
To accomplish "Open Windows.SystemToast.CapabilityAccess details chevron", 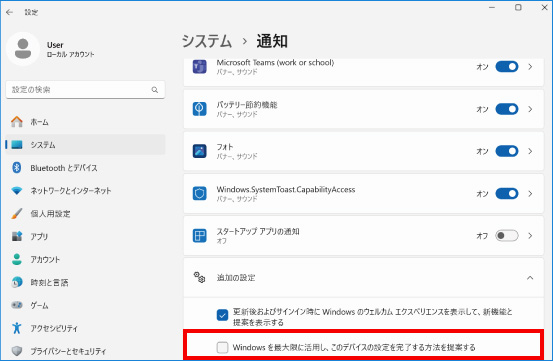I will click(530, 194).
